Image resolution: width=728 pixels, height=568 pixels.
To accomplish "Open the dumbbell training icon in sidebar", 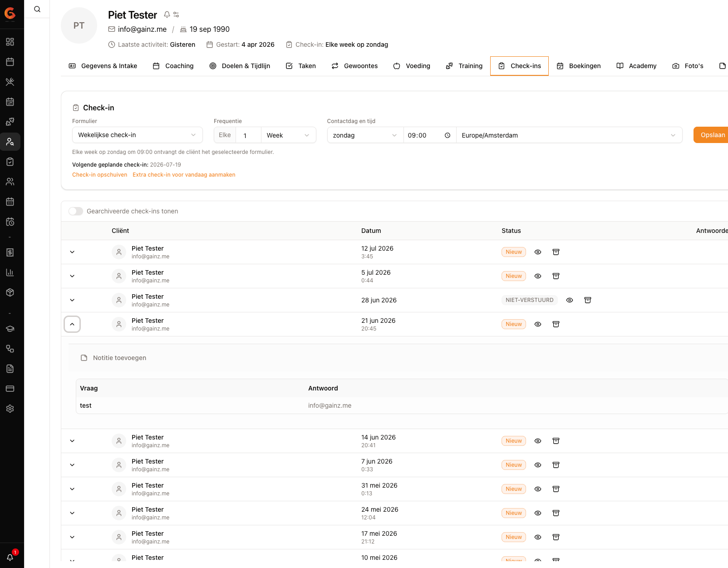I will [x=10, y=122].
